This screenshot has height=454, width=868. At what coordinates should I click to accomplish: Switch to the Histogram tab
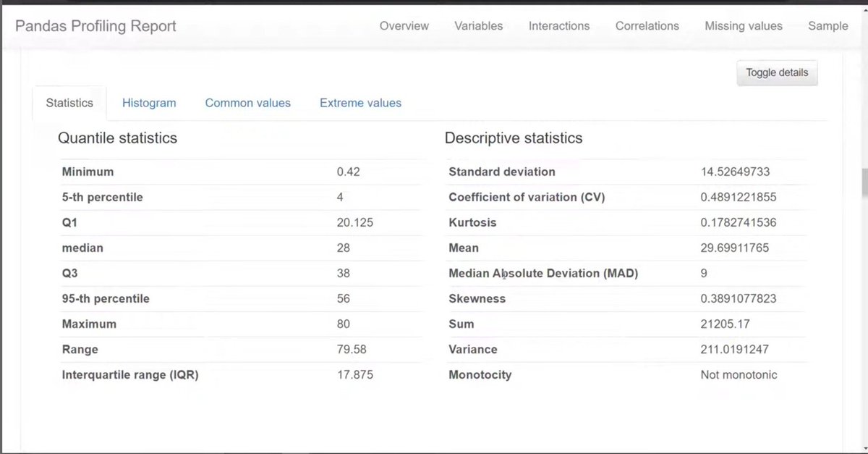click(149, 103)
